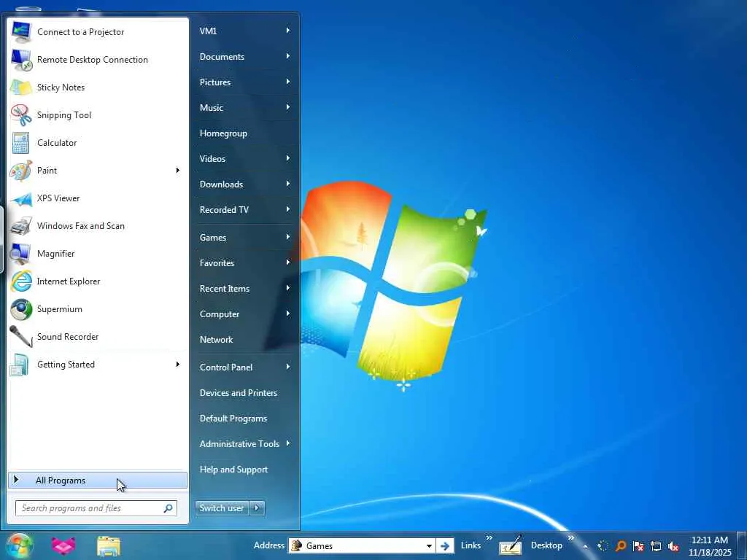Open the Videos menu item
Image resolution: width=747 pixels, height=560 pixels.
click(x=245, y=158)
